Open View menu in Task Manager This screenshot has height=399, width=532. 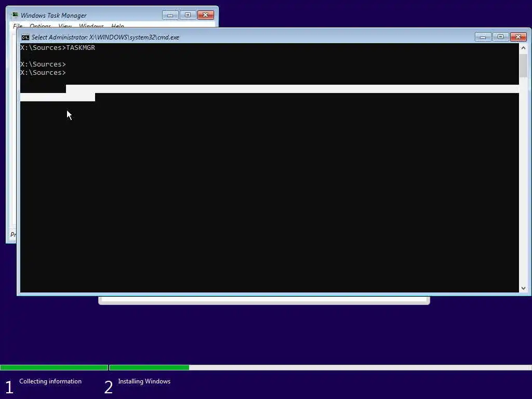[65, 26]
